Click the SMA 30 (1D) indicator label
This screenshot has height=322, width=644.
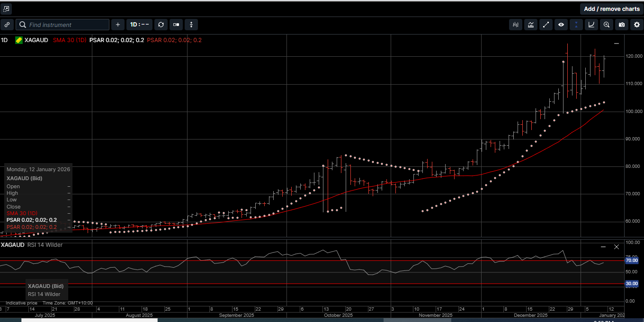click(x=70, y=40)
